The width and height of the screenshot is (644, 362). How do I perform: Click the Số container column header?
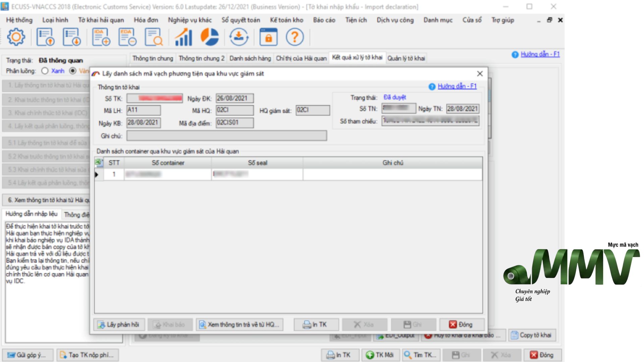168,163
